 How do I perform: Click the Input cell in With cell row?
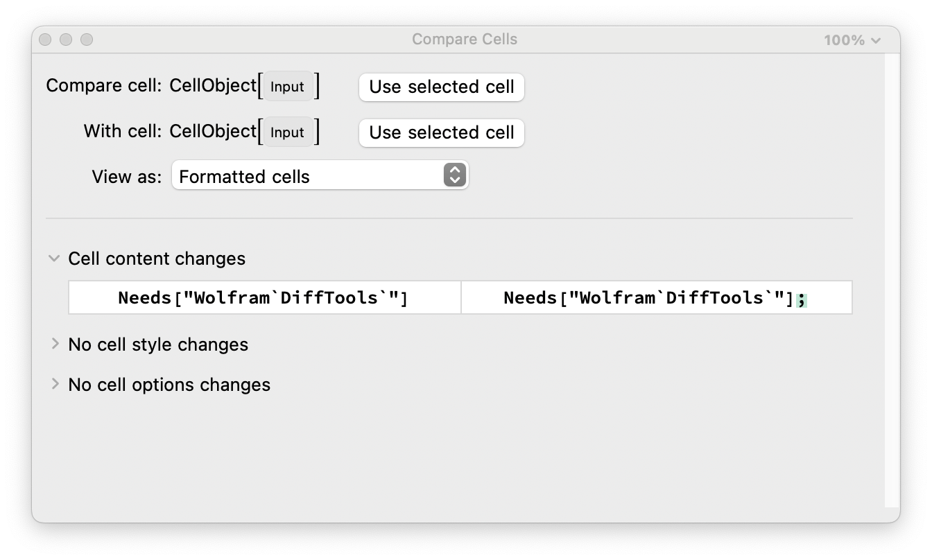[x=288, y=132]
